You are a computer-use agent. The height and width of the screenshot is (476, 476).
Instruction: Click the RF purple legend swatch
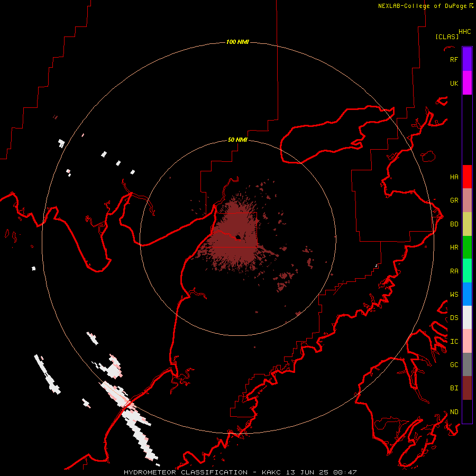tap(467, 59)
